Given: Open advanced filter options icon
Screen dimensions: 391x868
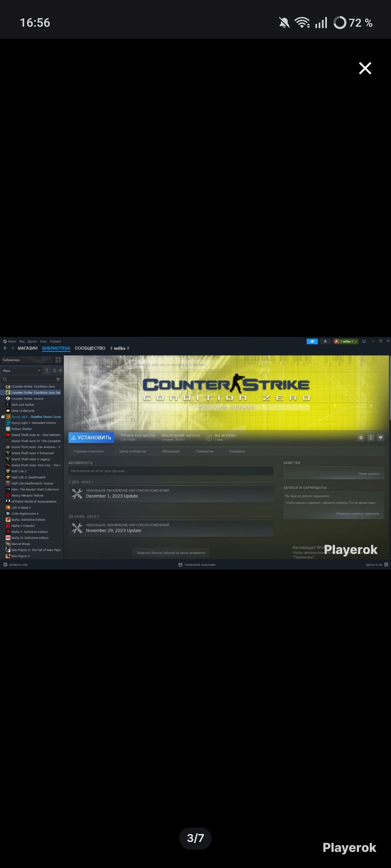Looking at the screenshot, I should (x=58, y=379).
